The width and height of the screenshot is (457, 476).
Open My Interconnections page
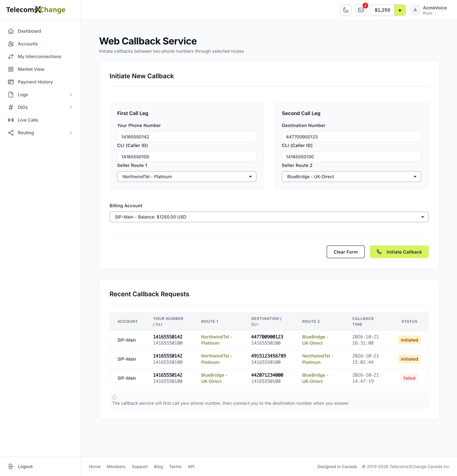(x=39, y=57)
